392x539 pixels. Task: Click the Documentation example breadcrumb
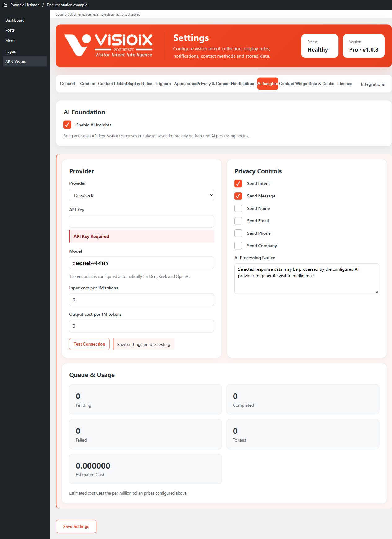click(67, 5)
